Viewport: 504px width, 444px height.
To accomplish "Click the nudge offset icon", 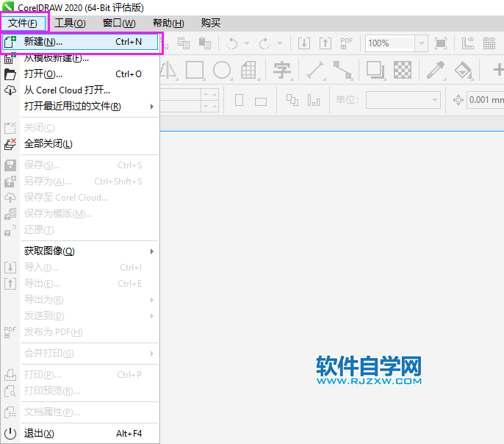I will click(458, 100).
